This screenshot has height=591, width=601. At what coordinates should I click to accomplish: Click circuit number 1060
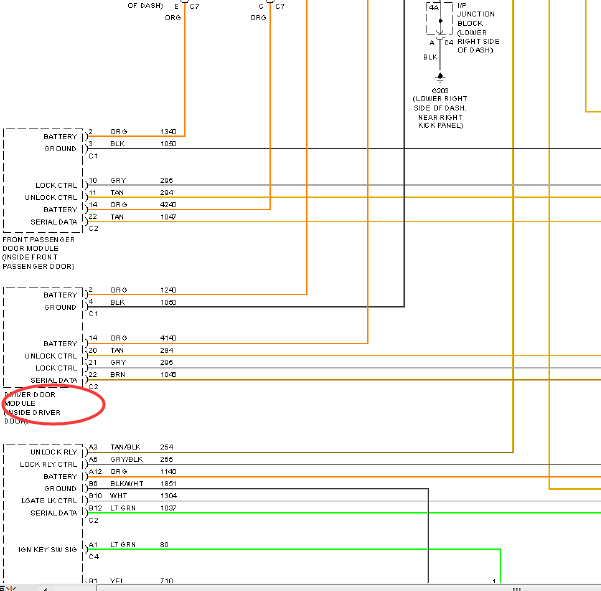pyautogui.click(x=168, y=302)
